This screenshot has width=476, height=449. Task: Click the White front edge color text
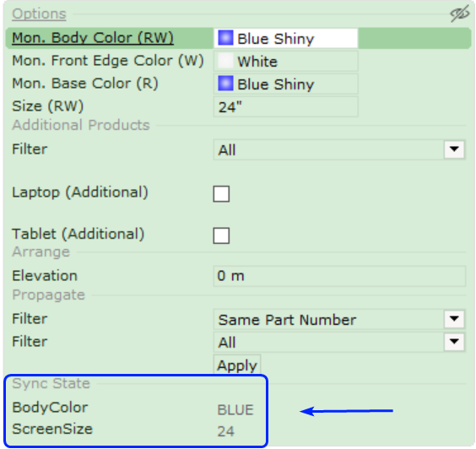257,62
